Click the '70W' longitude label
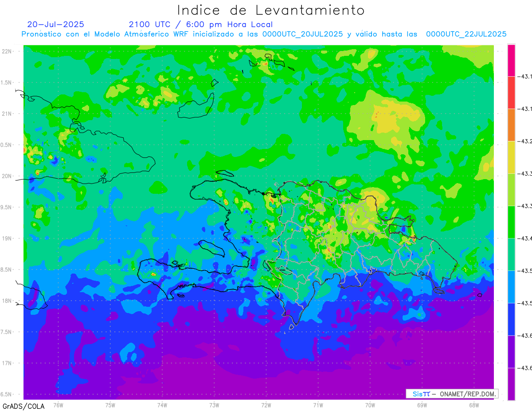This screenshot has width=532, height=411. [x=370, y=405]
